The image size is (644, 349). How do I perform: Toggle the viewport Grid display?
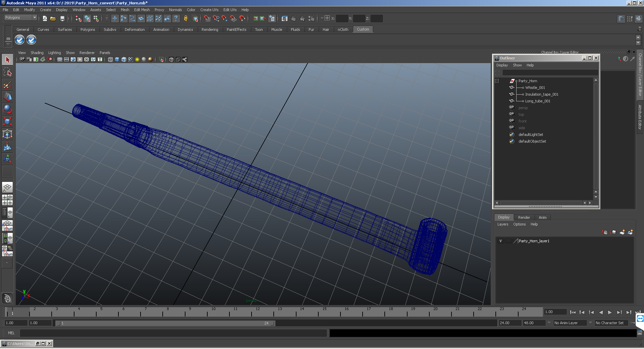click(x=60, y=59)
